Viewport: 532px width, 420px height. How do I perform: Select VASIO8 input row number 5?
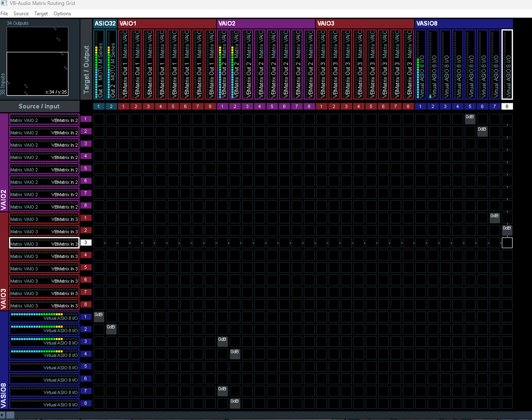pyautogui.click(x=86, y=366)
